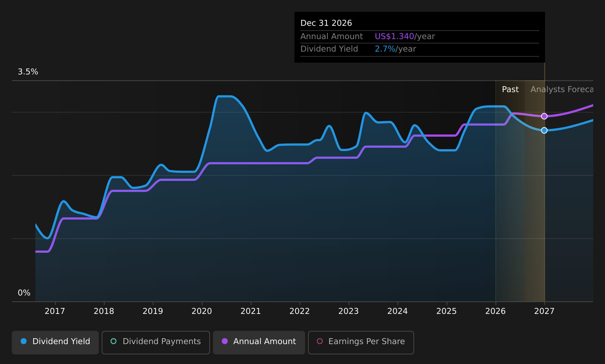
Task: Click the Dec 31 2026 tooltip date
Action: 326,23
